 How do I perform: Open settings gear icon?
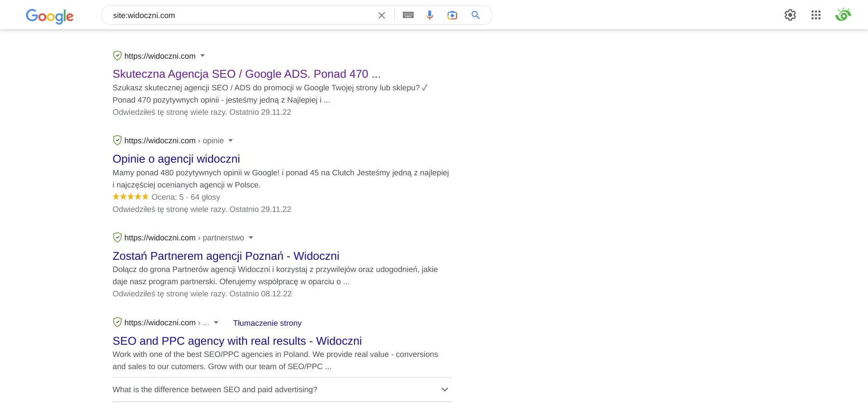click(x=790, y=15)
